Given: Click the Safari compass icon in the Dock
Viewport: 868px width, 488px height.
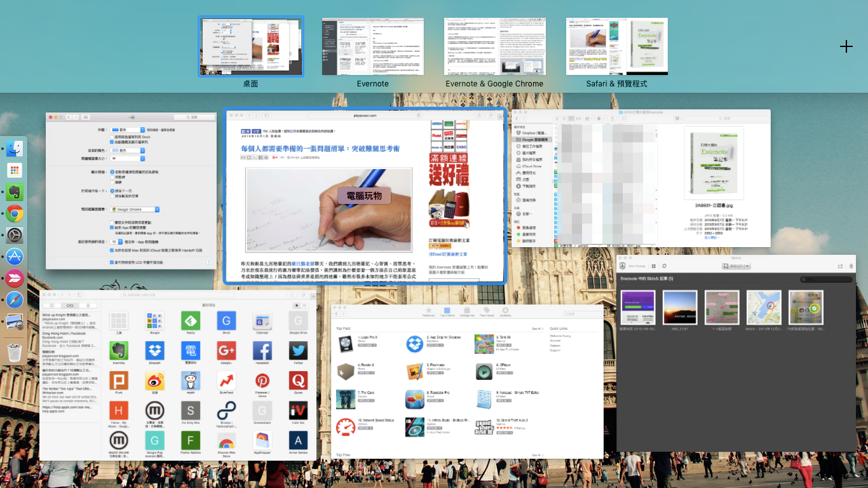Looking at the screenshot, I should [x=15, y=299].
